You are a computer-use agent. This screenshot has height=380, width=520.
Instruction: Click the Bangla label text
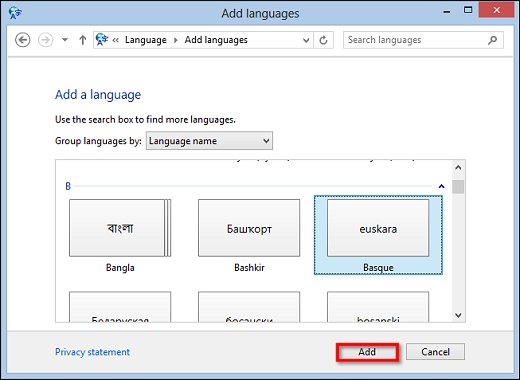[120, 267]
